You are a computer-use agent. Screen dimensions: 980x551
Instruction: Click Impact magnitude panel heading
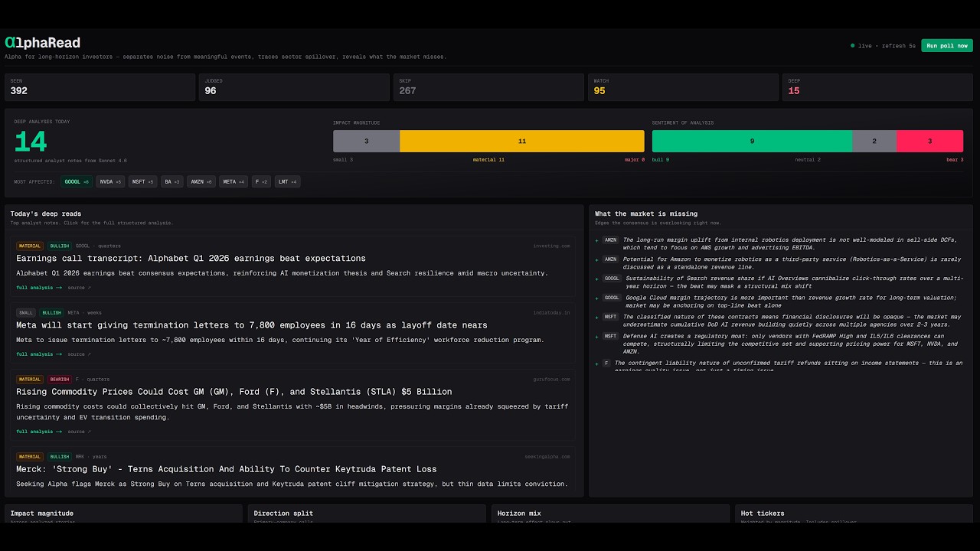point(42,514)
